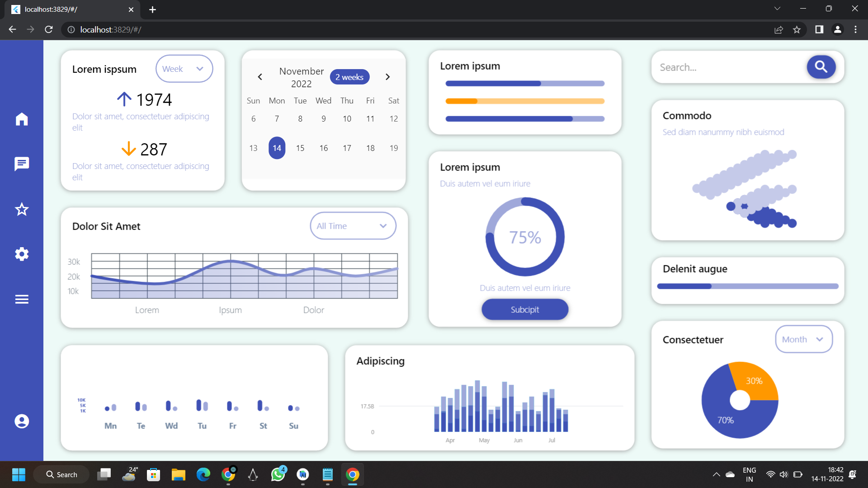Bookmark this tab with star icon
The height and width of the screenshot is (488, 868).
click(x=797, y=30)
